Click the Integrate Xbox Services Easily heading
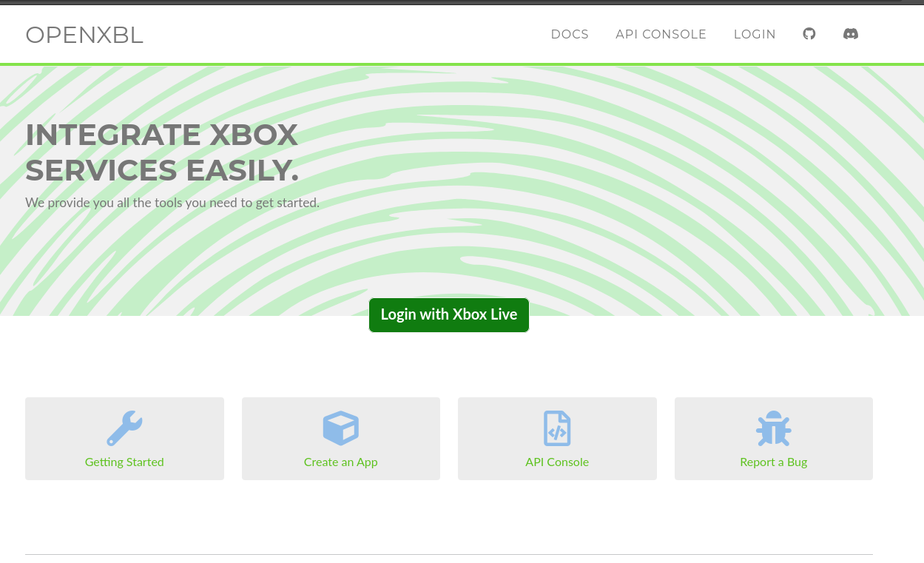 [162, 152]
